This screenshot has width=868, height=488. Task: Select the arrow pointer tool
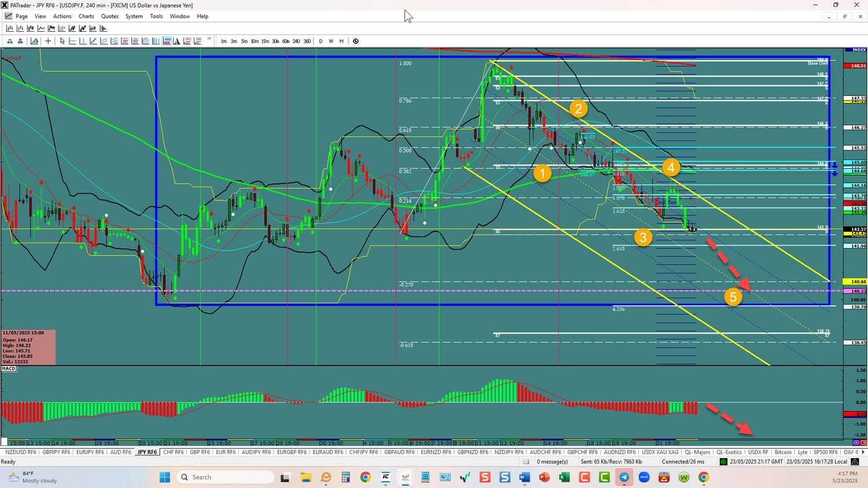pyautogui.click(x=62, y=41)
